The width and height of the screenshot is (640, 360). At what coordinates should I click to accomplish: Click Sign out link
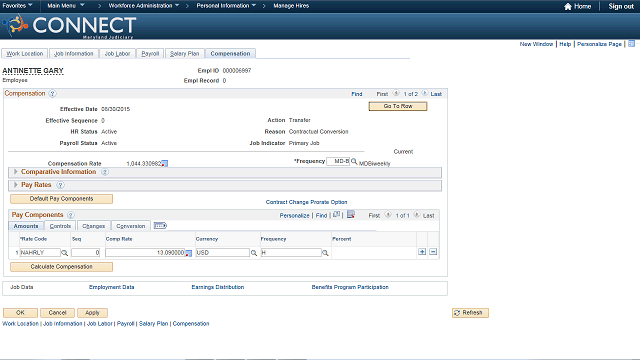621,6
